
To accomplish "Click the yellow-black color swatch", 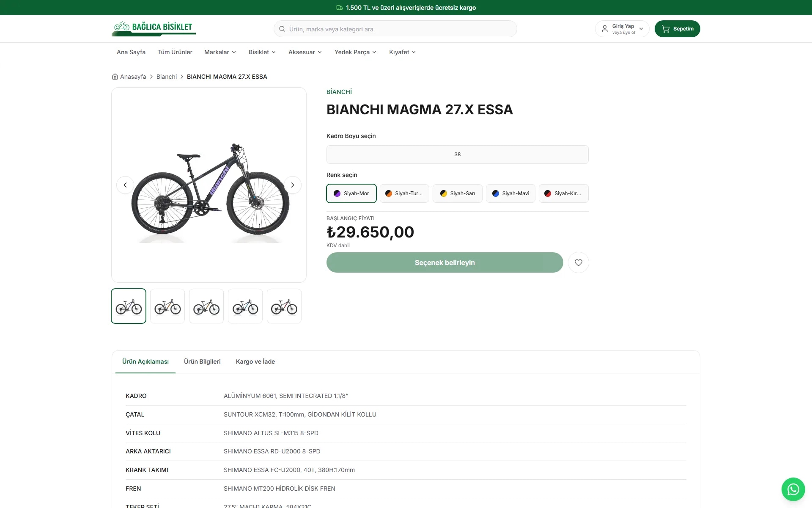I will point(444,193).
